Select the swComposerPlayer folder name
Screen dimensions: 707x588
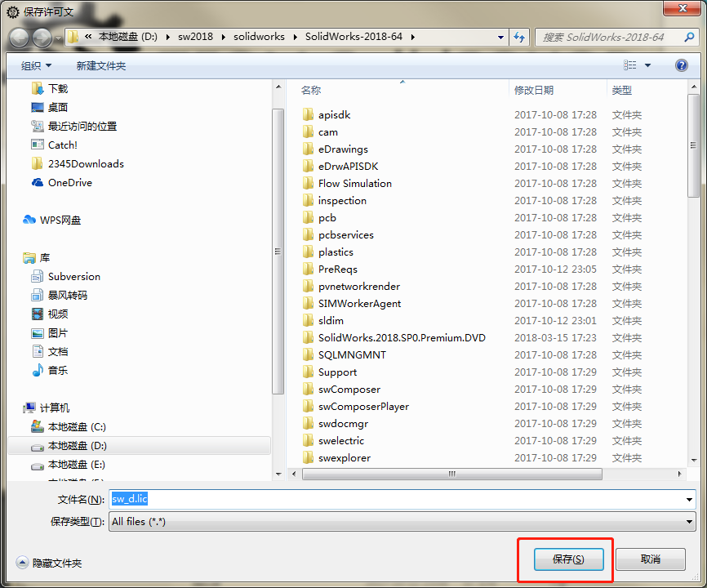click(x=363, y=406)
